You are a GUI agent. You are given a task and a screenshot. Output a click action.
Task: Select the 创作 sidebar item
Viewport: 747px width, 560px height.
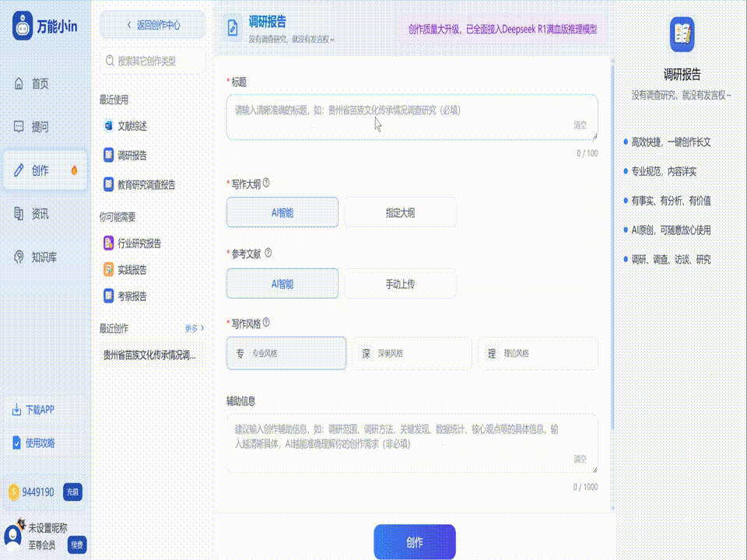pos(45,170)
